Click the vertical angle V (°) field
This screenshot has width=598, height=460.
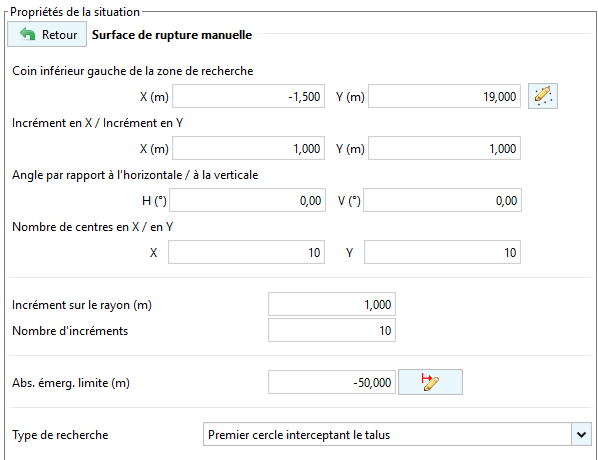pyautogui.click(x=442, y=200)
